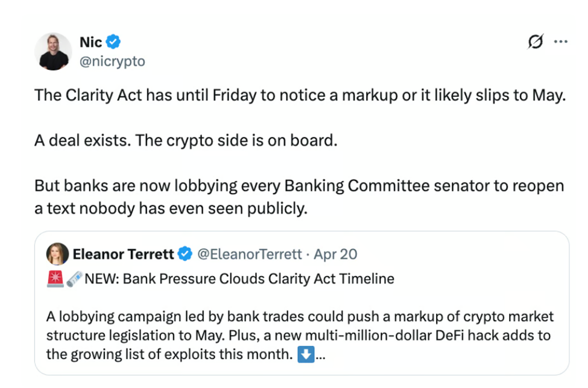Expand the truncated quoted post ellipsis
Viewport: 588px width, 388px height.
(320, 355)
